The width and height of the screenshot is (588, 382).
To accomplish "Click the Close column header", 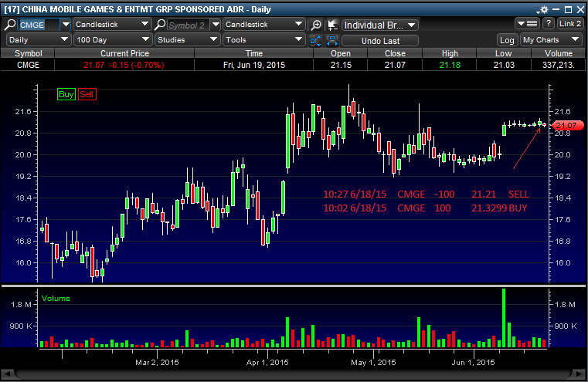I will (395, 53).
